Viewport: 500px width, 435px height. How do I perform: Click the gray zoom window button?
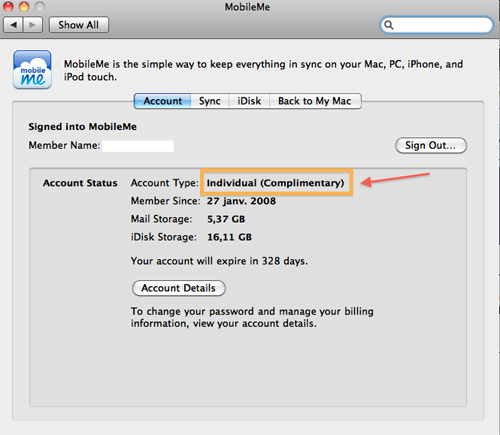tap(40, 6)
